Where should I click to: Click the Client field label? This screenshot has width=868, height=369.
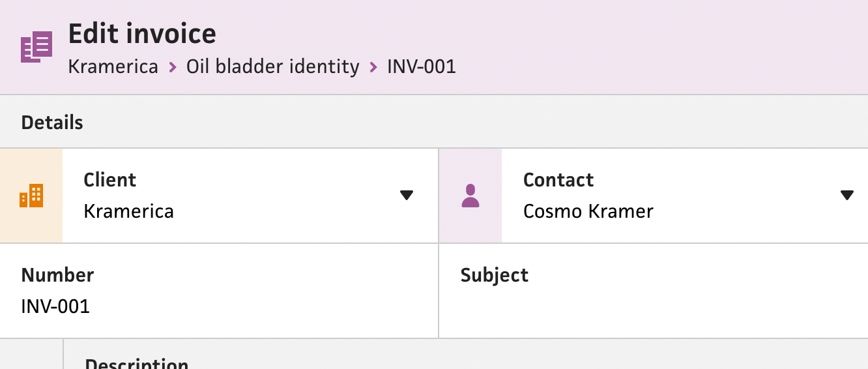[110, 180]
